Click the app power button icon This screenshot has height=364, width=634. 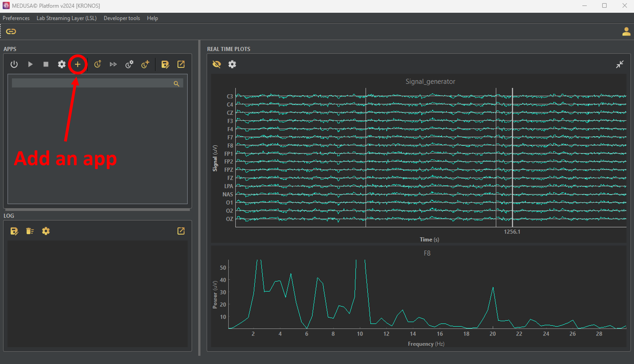14,64
